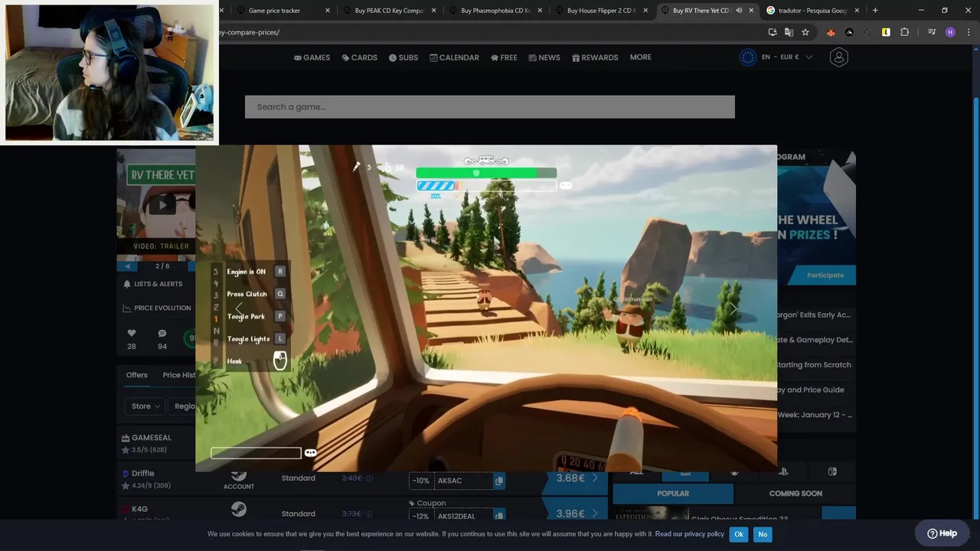Open the FREE games section
Viewport: 980px width, 551px height.
pyautogui.click(x=504, y=57)
